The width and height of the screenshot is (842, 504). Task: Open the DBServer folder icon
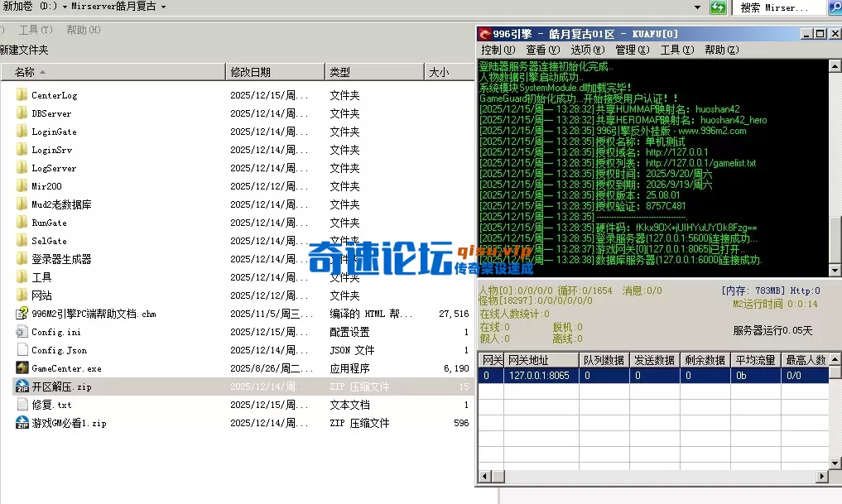pyautogui.click(x=22, y=113)
